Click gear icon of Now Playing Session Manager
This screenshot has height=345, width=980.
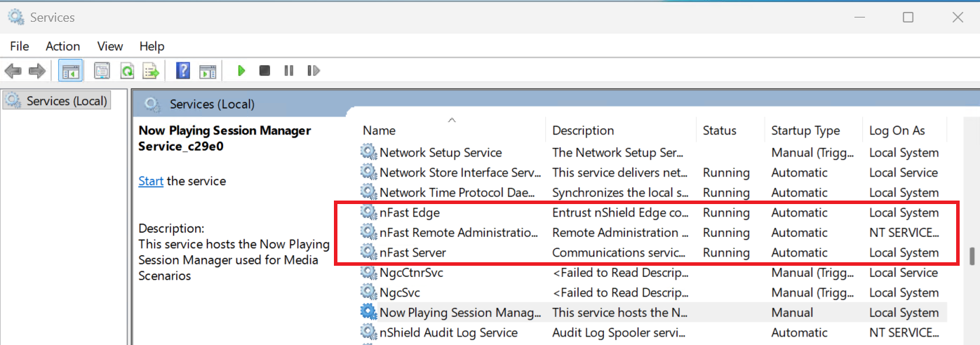(368, 313)
